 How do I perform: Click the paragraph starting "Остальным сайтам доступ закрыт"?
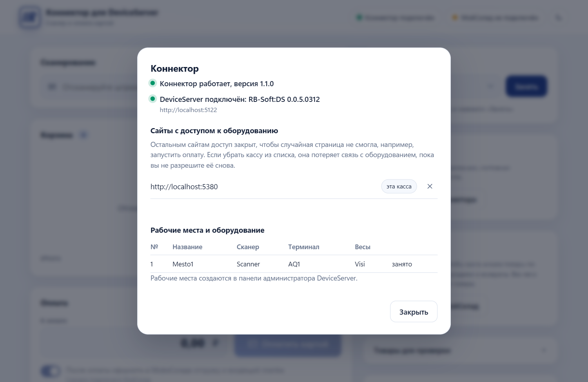pyautogui.click(x=292, y=155)
